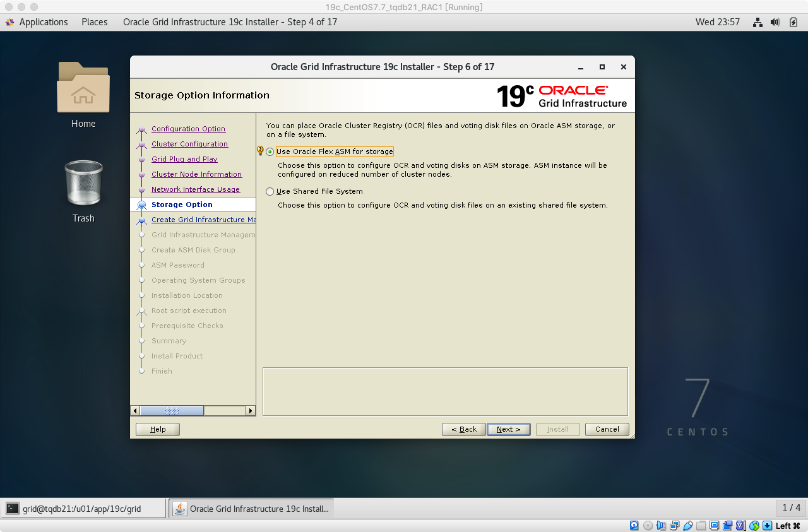Screen dimensions: 808x532
Task: Click the step list horizontal scrollbar thumb
Action: tap(172, 410)
